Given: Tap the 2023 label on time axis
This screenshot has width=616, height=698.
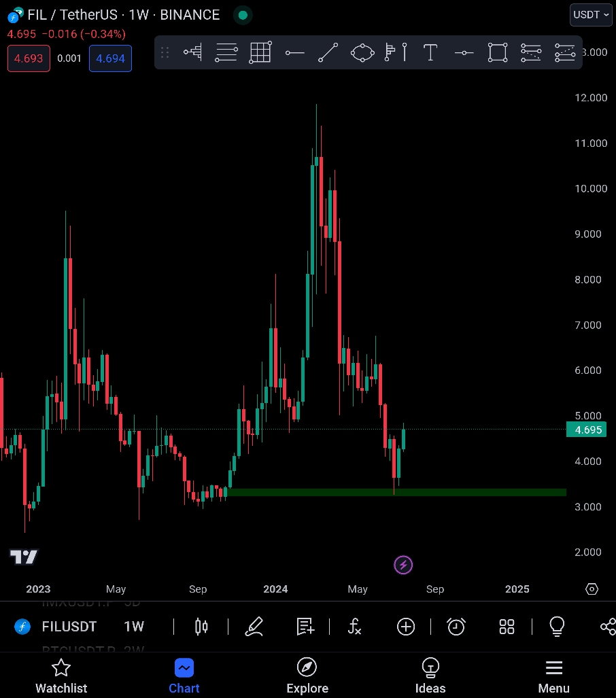Looking at the screenshot, I should coord(38,589).
